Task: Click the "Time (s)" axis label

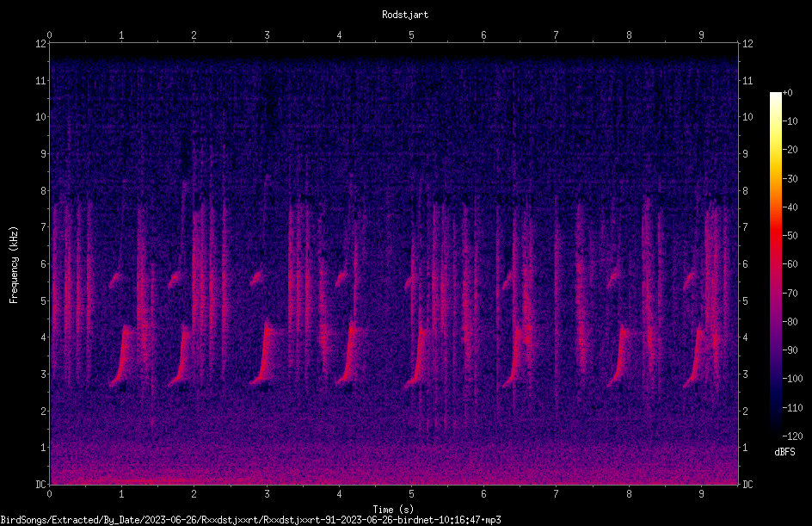Action: (x=393, y=510)
